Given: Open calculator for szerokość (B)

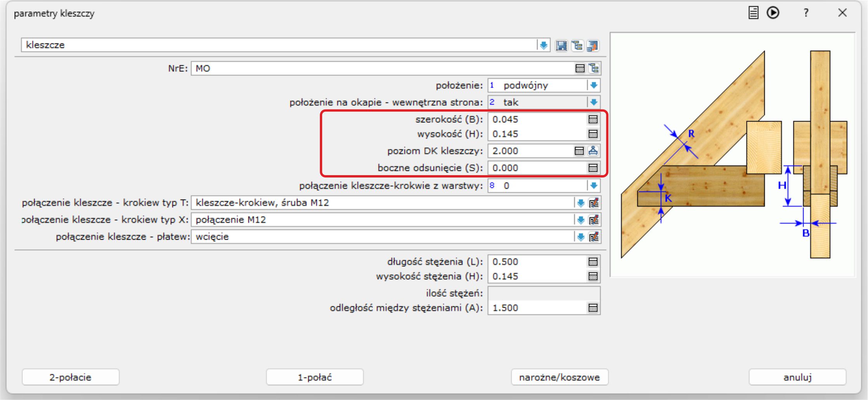Looking at the screenshot, I should 593,119.
